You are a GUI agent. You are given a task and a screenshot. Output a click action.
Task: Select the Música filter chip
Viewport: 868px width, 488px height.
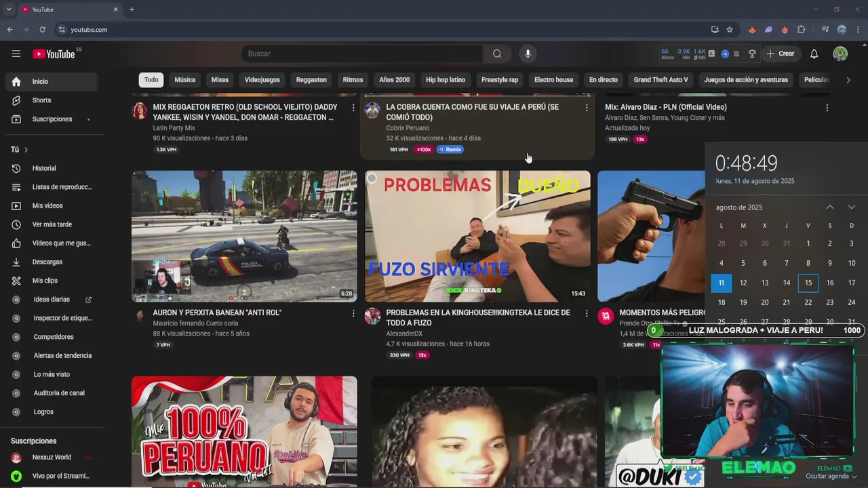click(184, 80)
